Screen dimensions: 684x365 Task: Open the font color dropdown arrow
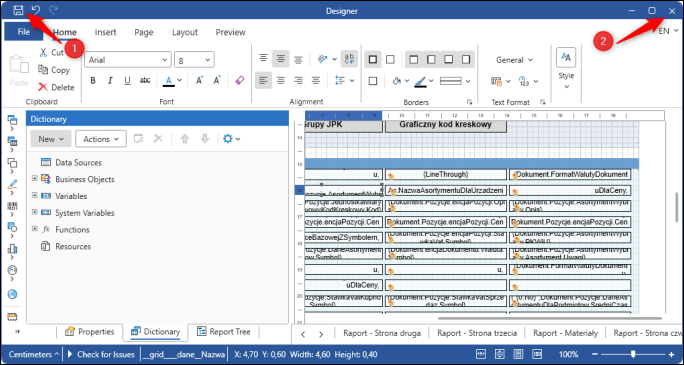[x=179, y=81]
